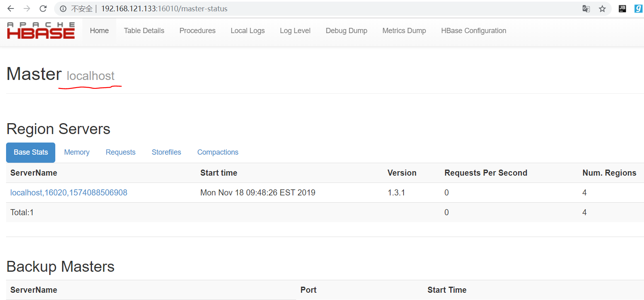Open the blue g extension icon
Screen dimensions: 644x300
click(x=638, y=8)
